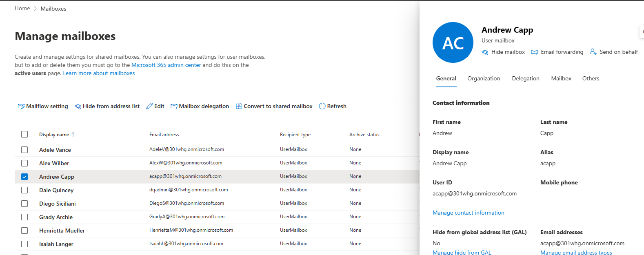Click Email address column header

pyautogui.click(x=164, y=135)
